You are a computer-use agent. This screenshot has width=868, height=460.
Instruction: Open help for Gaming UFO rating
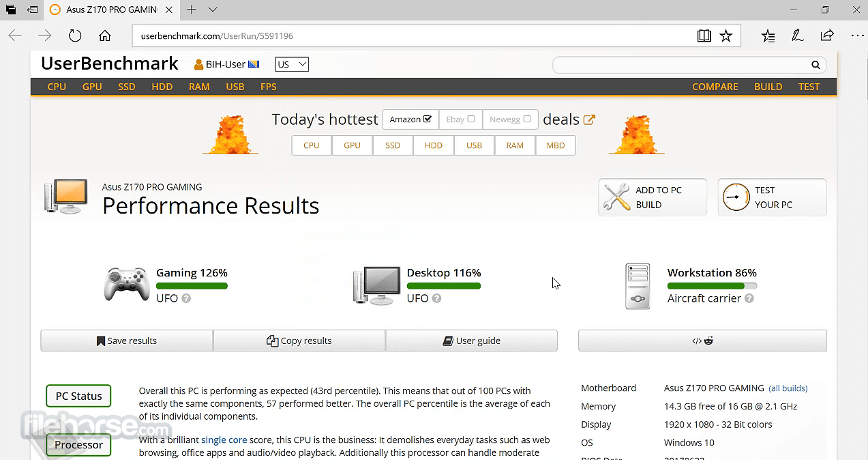click(186, 298)
